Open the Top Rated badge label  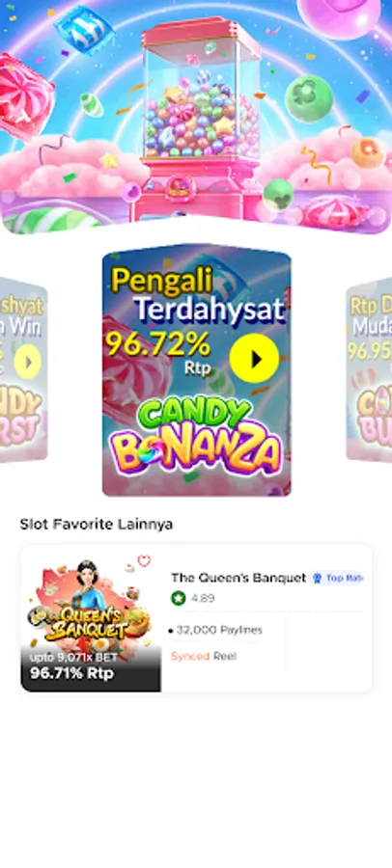[339, 578]
